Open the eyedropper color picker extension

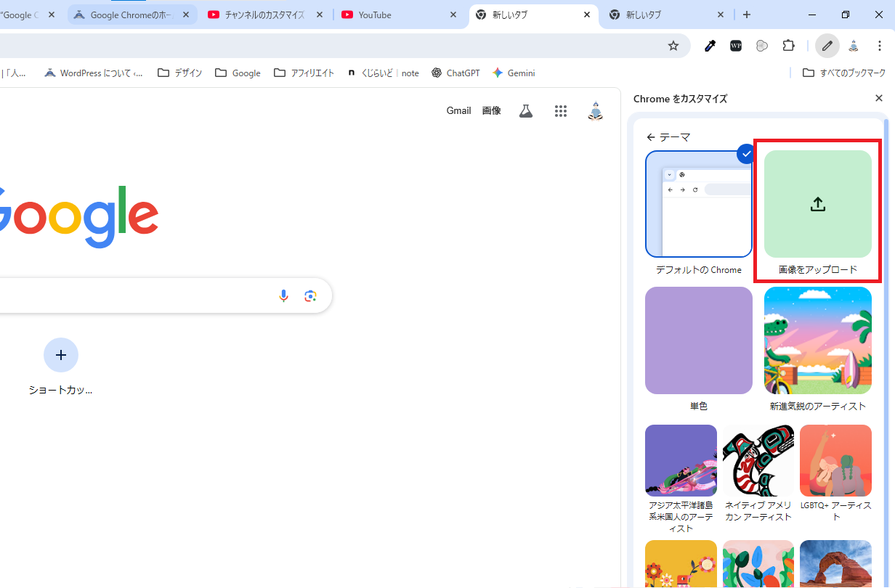(x=710, y=46)
